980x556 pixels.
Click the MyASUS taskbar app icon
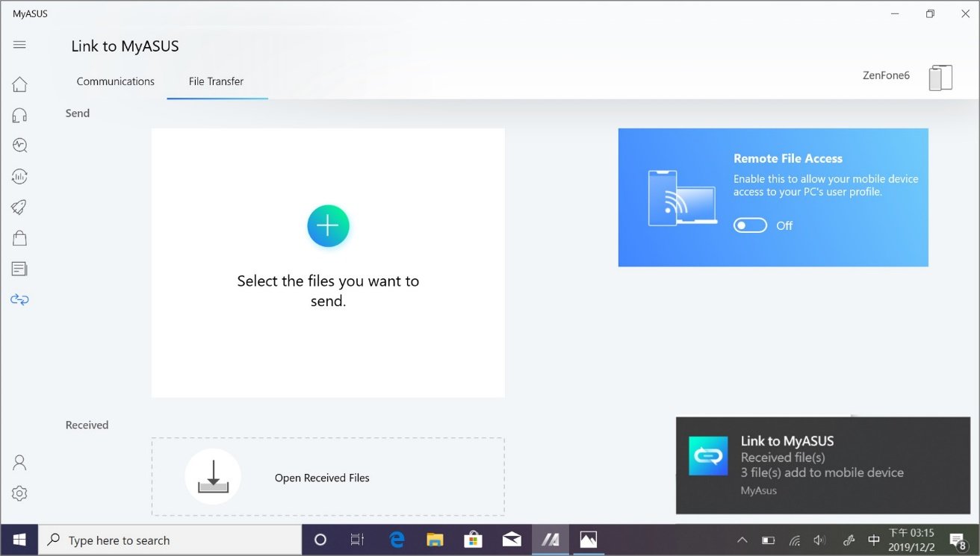(x=550, y=540)
